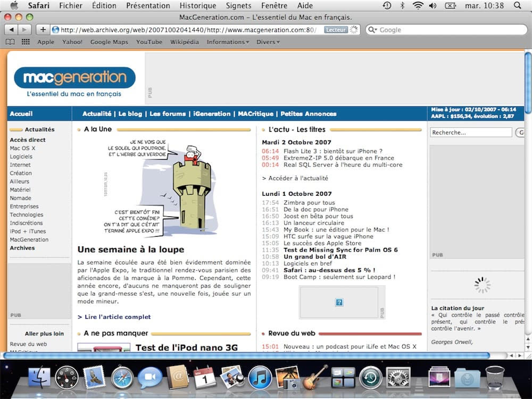Image resolution: width=532 pixels, height=399 pixels.
Task: Open the Signets menu
Action: pyautogui.click(x=238, y=6)
